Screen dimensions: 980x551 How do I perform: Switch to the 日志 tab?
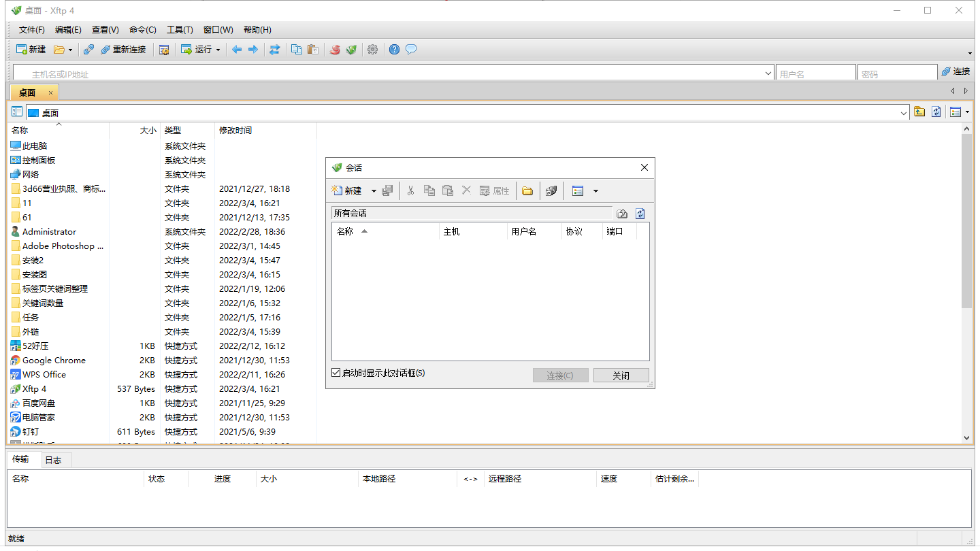(53, 460)
